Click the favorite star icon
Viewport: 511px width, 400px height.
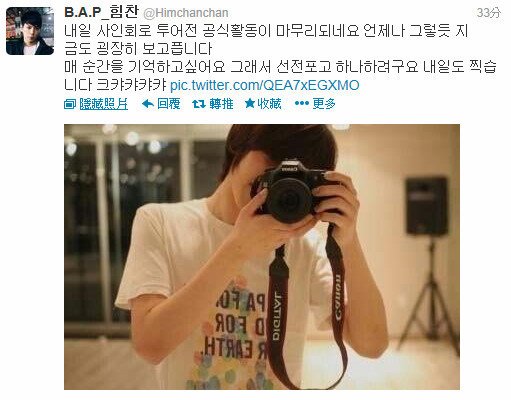pos(250,104)
